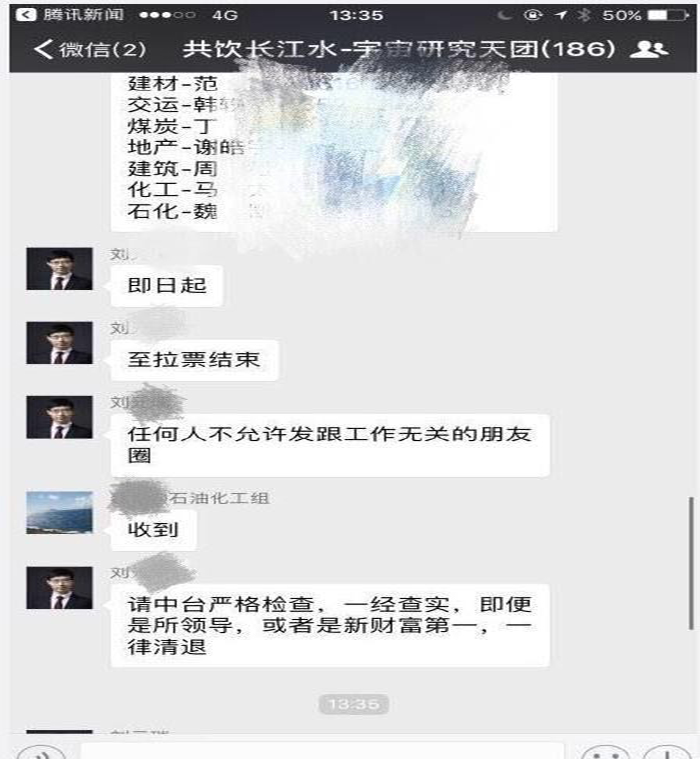Tap the group title 共饮长江水
This screenshot has height=759, width=700.
pos(399,49)
